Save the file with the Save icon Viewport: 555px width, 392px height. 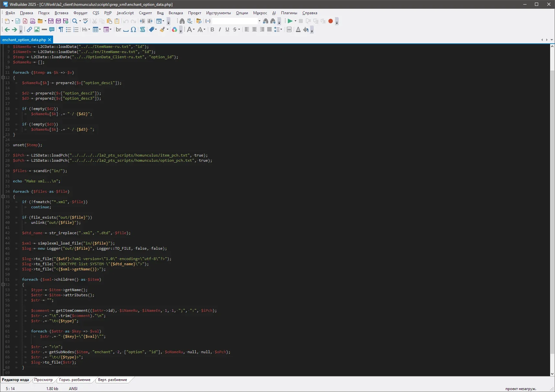tap(51, 21)
